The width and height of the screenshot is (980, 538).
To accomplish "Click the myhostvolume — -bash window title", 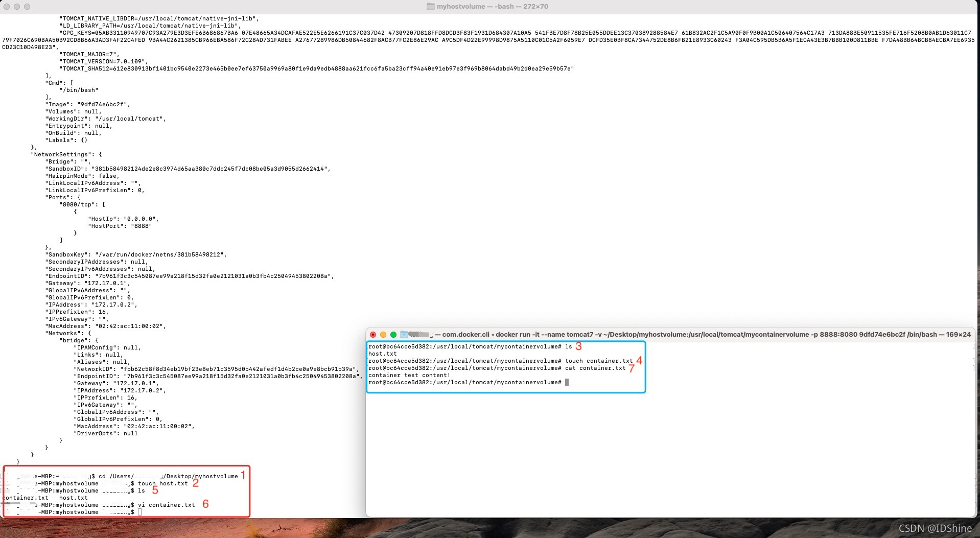I will 492,7.
